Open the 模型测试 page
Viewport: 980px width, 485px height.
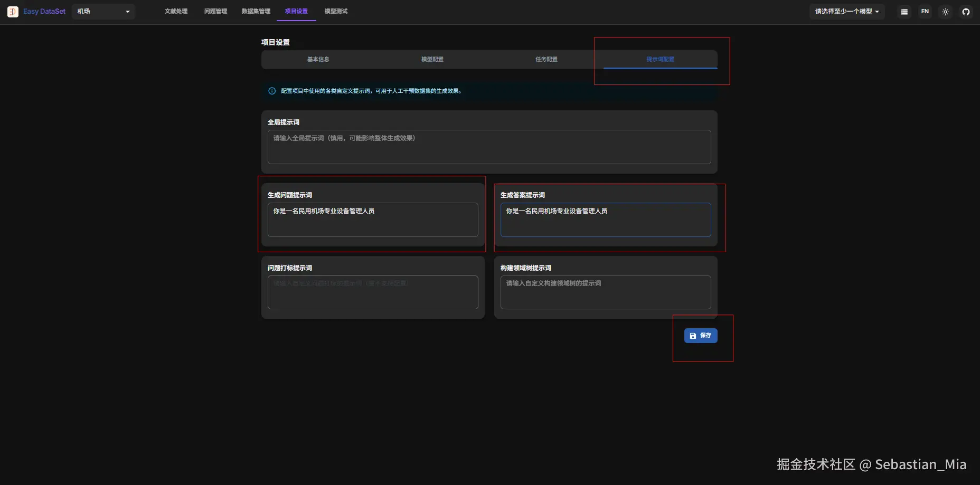336,11
